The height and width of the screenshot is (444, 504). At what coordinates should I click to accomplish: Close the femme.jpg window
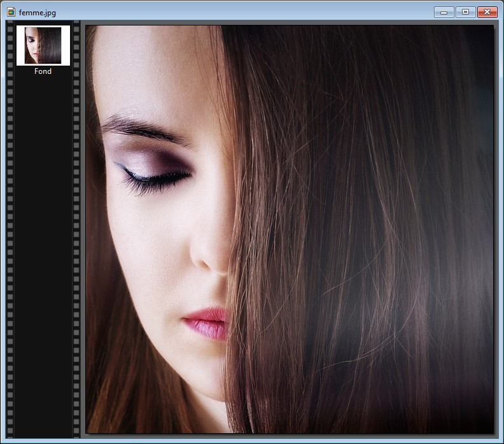pyautogui.click(x=487, y=12)
